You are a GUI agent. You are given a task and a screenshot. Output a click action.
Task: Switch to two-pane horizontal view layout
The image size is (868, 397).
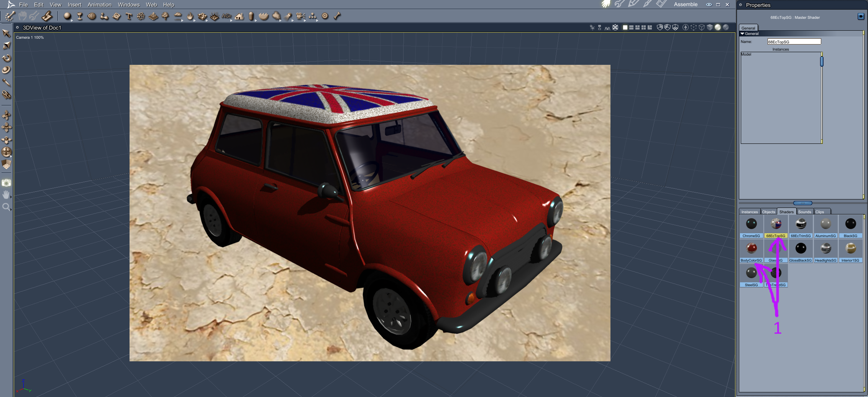pos(631,27)
